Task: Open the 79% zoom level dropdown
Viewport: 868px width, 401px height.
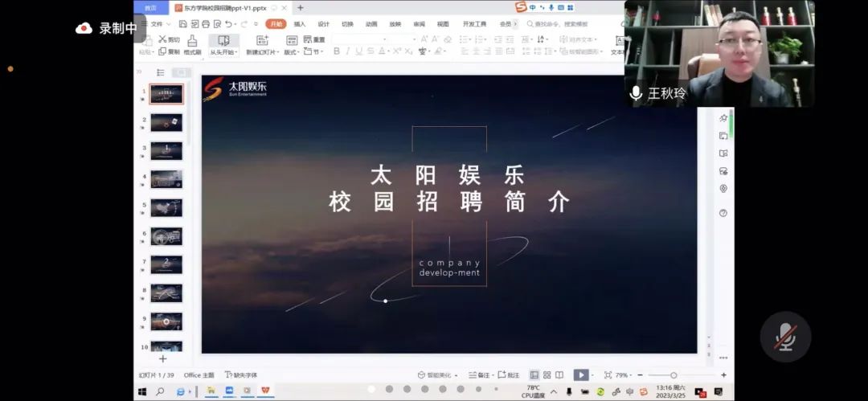Action: pyautogui.click(x=624, y=375)
